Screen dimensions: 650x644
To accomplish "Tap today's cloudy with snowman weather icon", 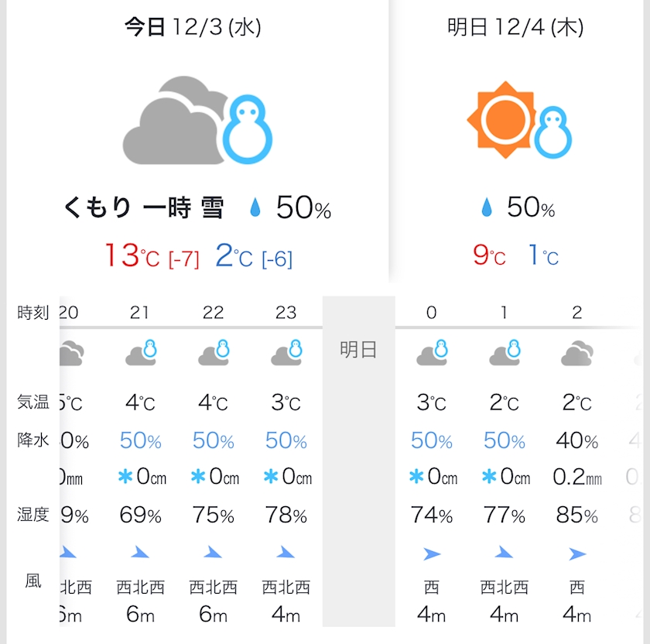I will (x=197, y=120).
